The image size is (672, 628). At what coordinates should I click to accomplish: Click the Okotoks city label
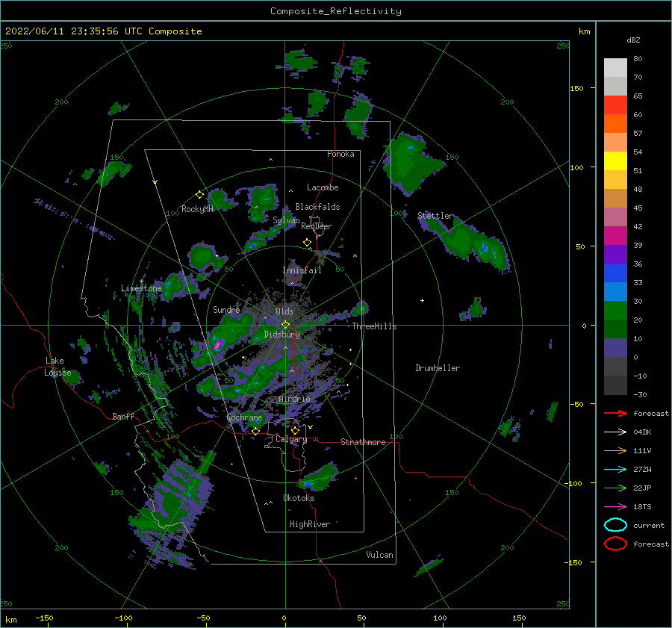299,498
